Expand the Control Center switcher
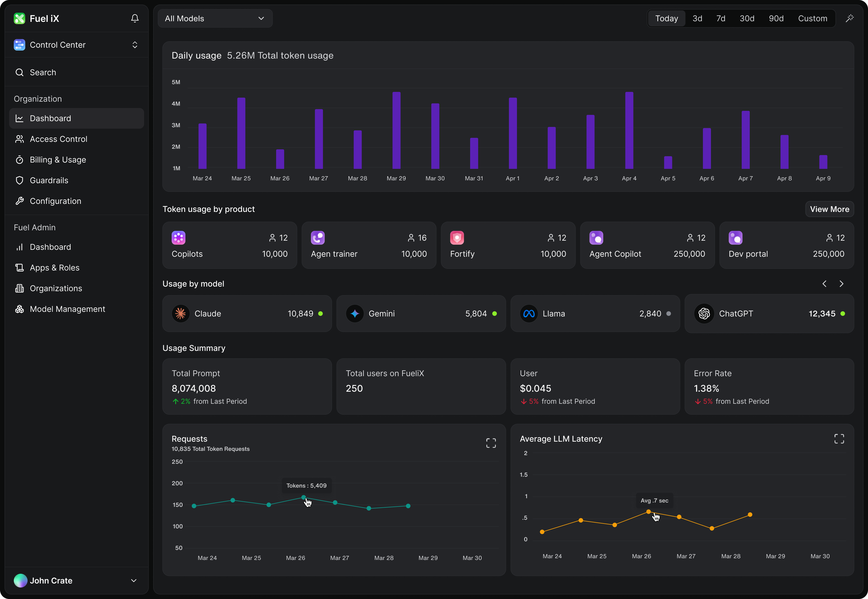868x599 pixels. [77, 45]
